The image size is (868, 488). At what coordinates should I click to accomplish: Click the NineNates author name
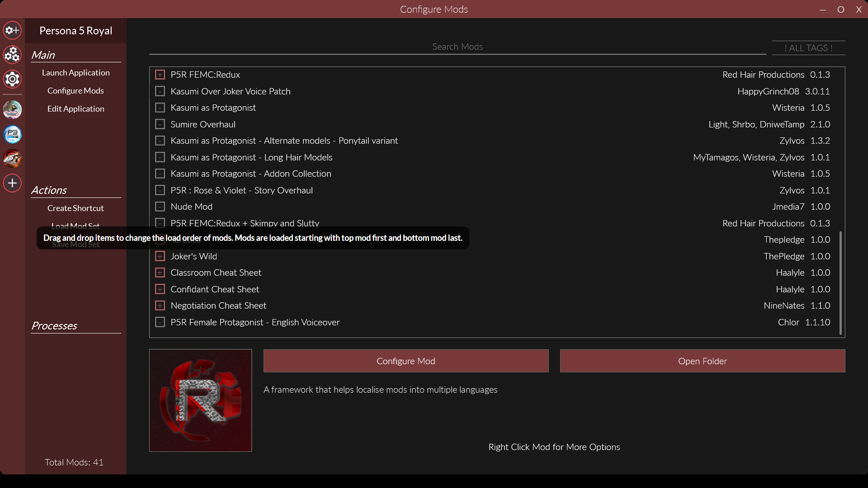784,305
